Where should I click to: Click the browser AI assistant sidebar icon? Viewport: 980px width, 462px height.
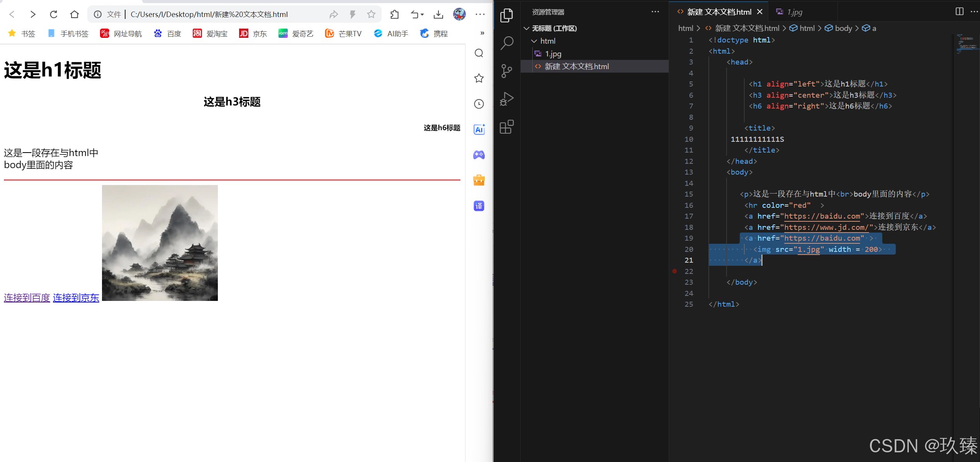point(479,129)
